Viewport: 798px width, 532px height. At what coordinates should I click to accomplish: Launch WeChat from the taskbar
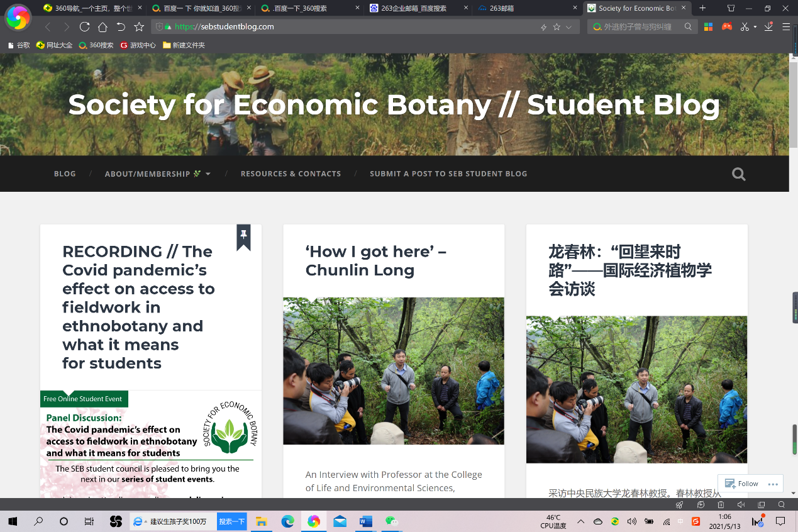(392, 521)
